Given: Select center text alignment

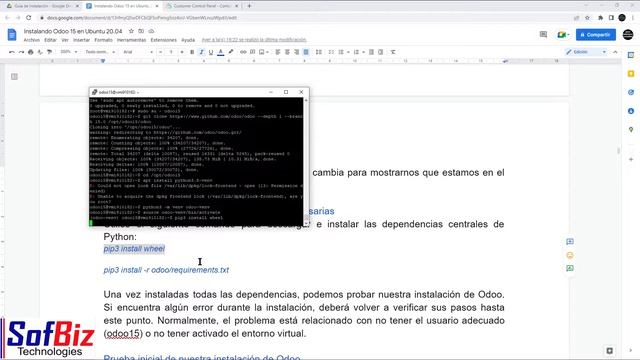Looking at the screenshot, I should click(x=287, y=52).
